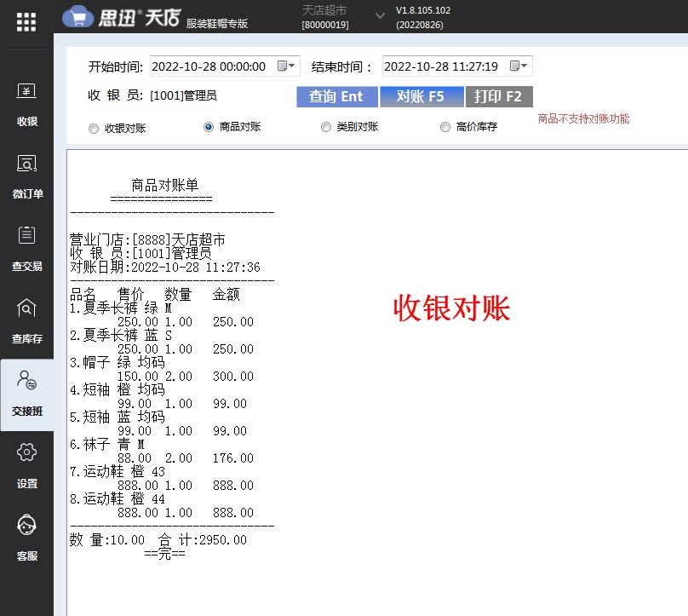Open the end time date picker dropdown
The image size is (688, 616).
tap(518, 66)
